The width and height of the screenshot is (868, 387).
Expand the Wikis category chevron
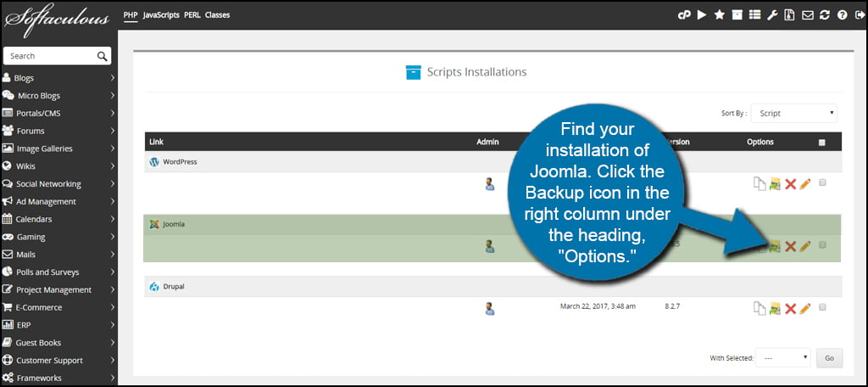coord(113,165)
